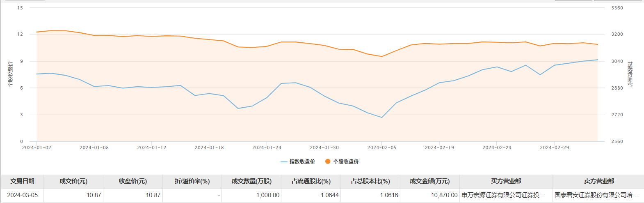
Task: Open truncated seller 国泰君安证券 cell
Action: 596,195
